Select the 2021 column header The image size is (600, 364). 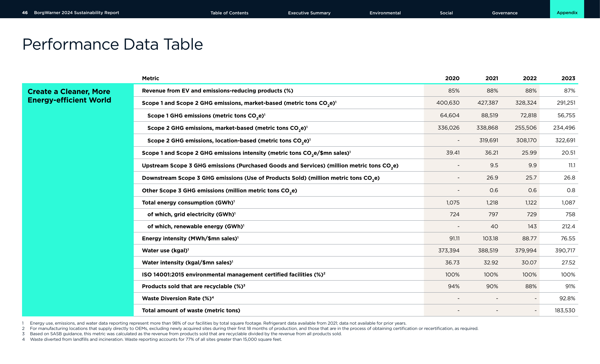click(492, 78)
